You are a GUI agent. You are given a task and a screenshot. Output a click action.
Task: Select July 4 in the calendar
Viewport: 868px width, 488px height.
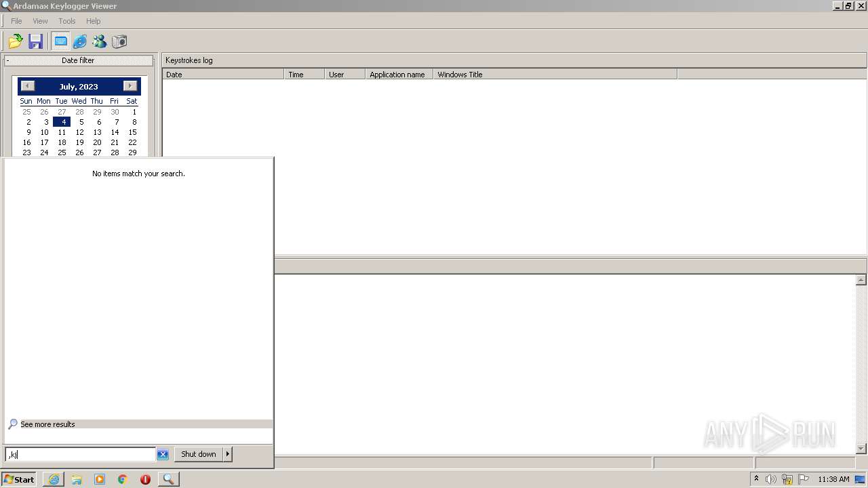pyautogui.click(x=62, y=122)
